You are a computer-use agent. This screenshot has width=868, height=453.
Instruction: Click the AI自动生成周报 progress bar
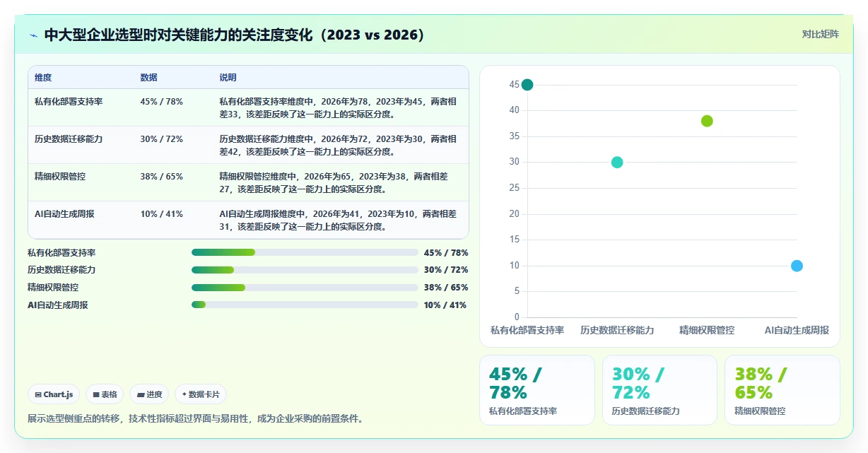coord(305,305)
